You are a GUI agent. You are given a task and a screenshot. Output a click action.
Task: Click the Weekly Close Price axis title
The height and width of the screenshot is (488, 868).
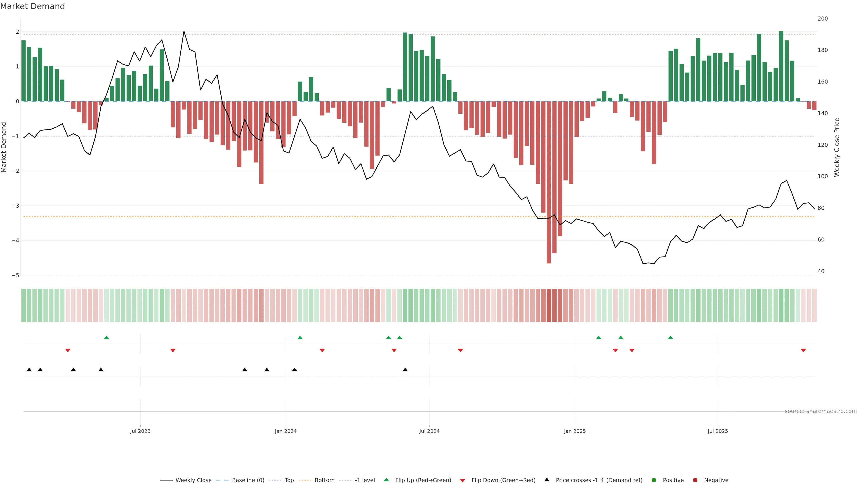[837, 147]
